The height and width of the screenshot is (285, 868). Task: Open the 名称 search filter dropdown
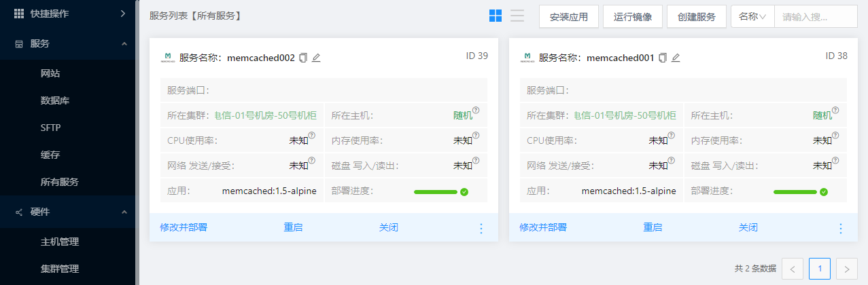point(752,16)
